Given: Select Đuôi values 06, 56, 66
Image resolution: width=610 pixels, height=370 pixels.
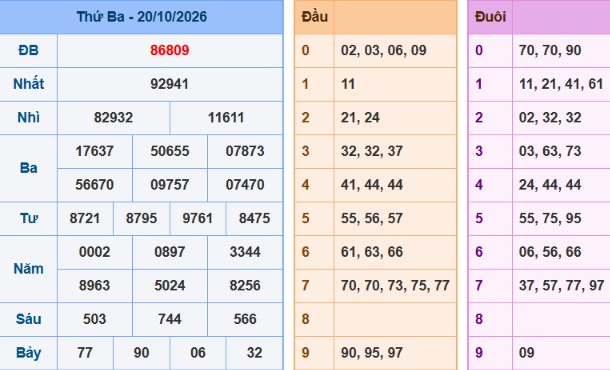Looking at the screenshot, I should (x=550, y=252).
